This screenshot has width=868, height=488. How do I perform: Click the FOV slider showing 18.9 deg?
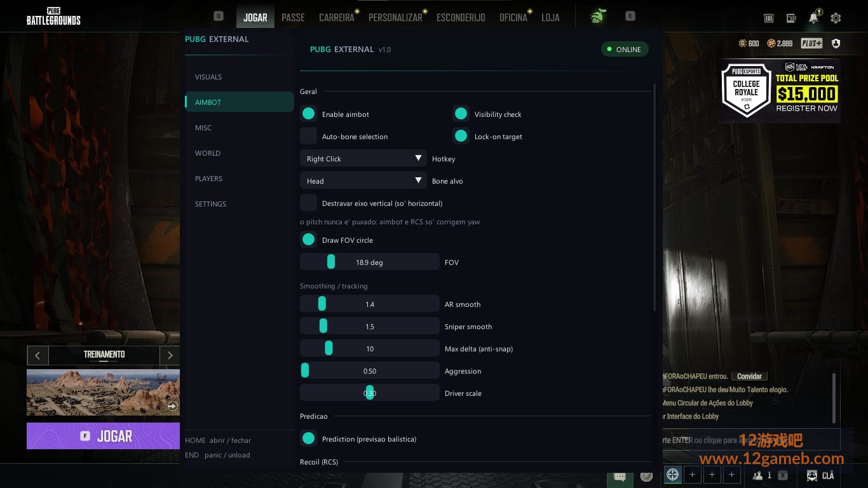pos(370,262)
